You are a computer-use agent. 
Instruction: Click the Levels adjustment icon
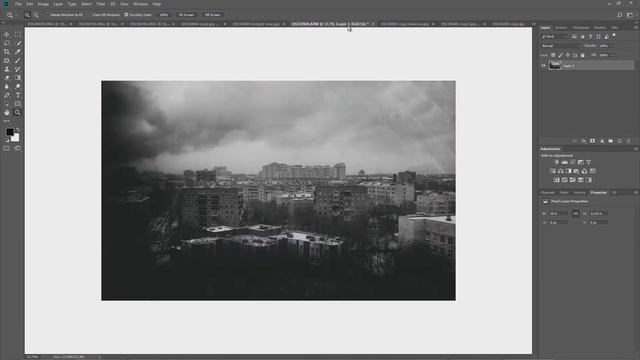tap(564, 162)
